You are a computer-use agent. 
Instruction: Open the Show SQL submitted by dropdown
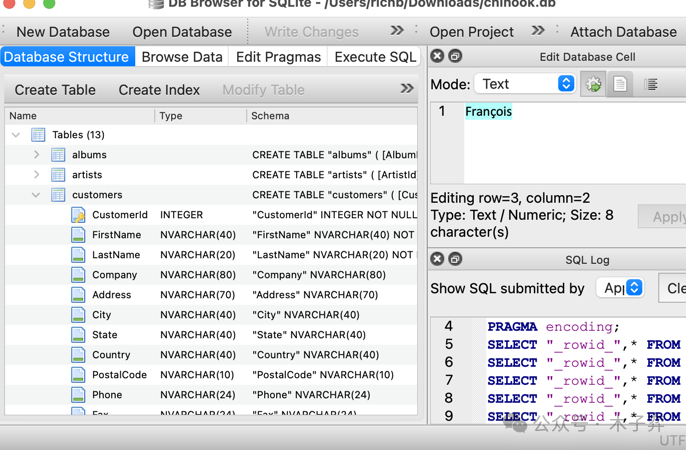[x=620, y=289]
